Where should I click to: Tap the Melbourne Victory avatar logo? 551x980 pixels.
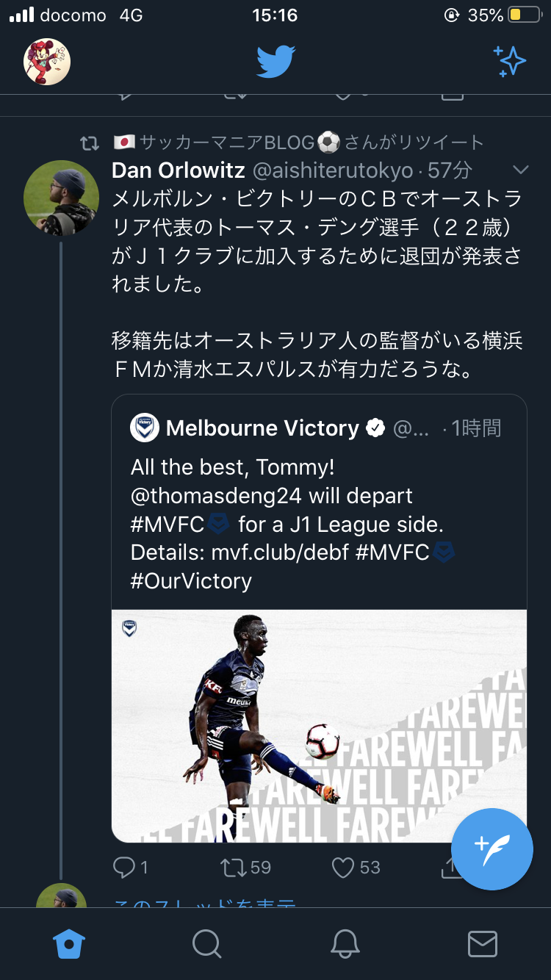pos(145,428)
